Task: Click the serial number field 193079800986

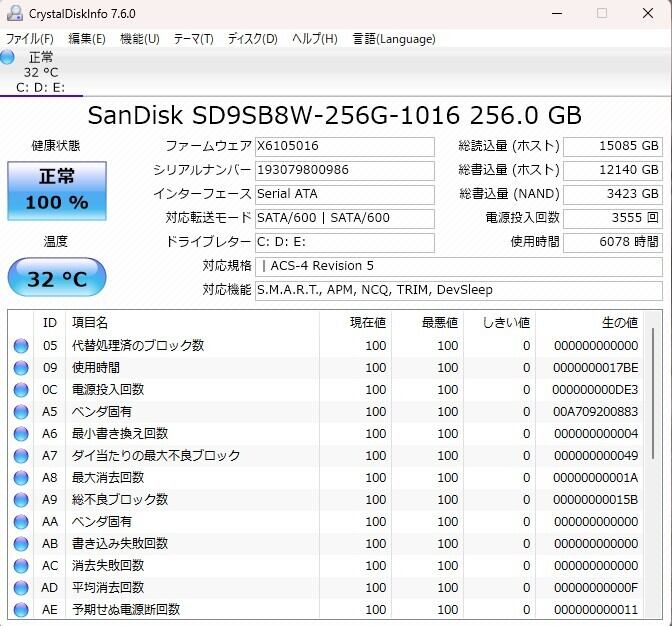Action: pyautogui.click(x=345, y=171)
